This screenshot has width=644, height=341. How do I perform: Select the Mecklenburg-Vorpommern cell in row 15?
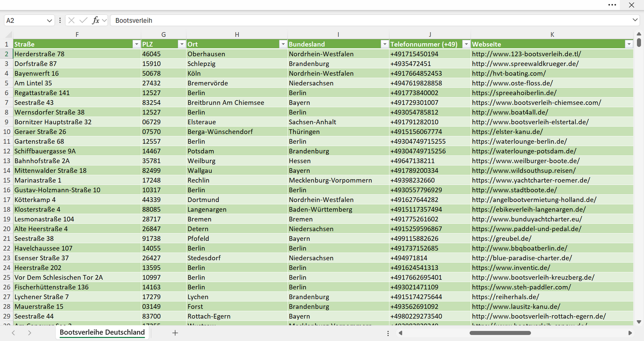click(x=338, y=180)
